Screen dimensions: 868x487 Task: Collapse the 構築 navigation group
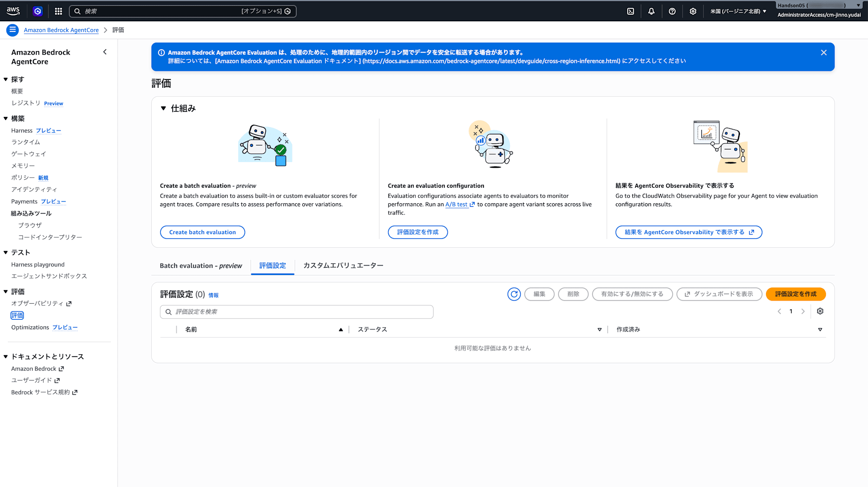click(x=6, y=119)
